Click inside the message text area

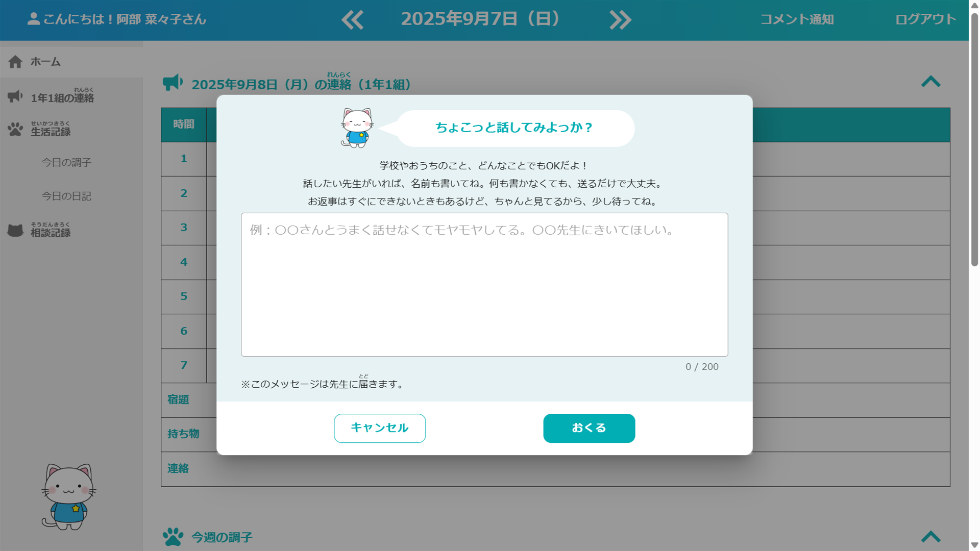tap(484, 284)
